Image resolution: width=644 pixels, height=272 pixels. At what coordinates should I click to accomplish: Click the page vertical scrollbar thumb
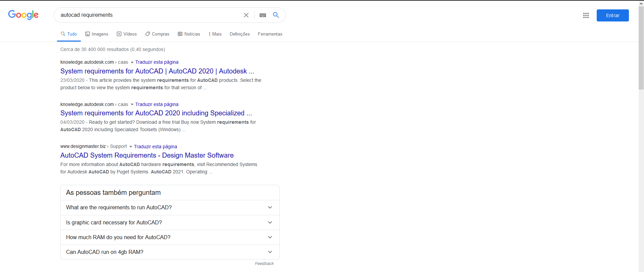[x=641, y=48]
